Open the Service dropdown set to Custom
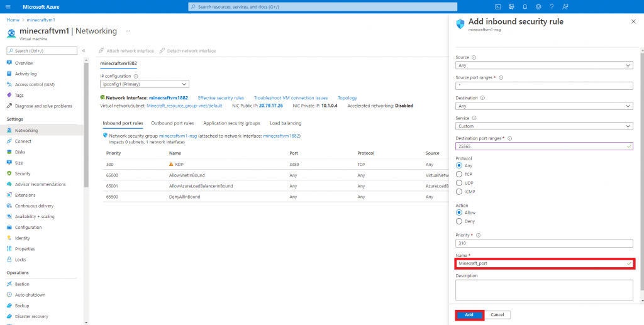 (543, 126)
